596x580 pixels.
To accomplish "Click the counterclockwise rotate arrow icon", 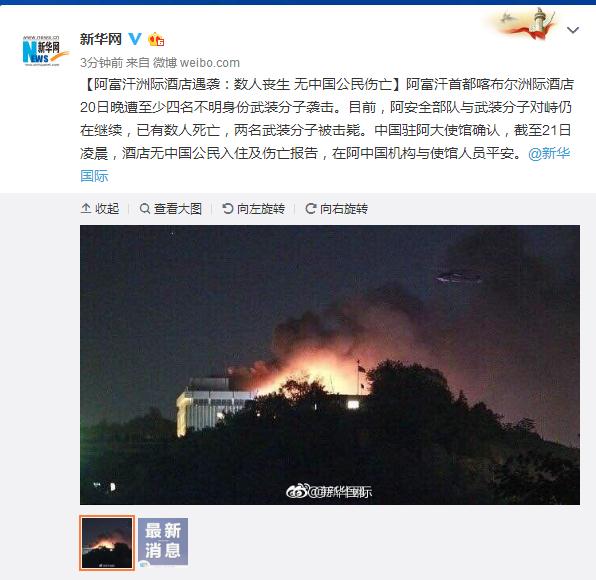I will pyautogui.click(x=228, y=208).
